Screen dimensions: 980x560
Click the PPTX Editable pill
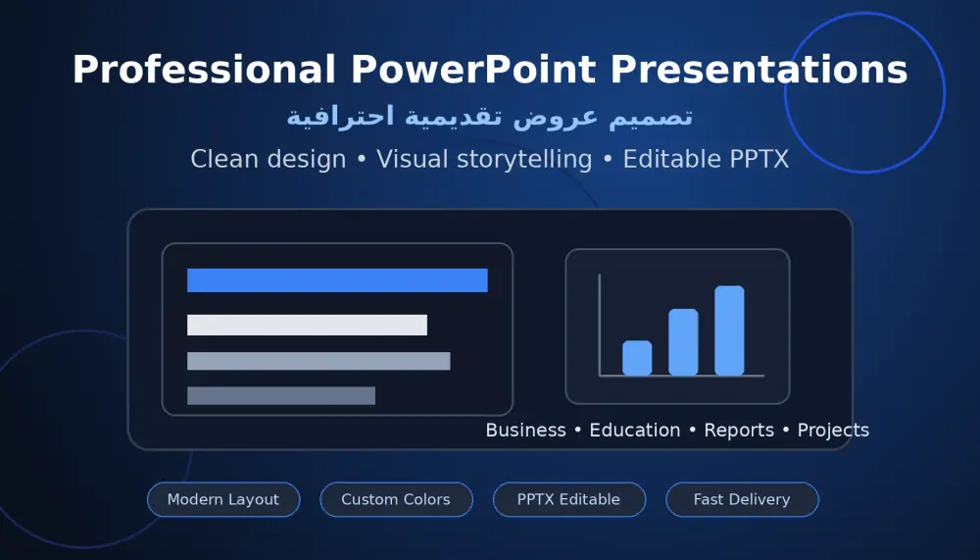(x=568, y=499)
